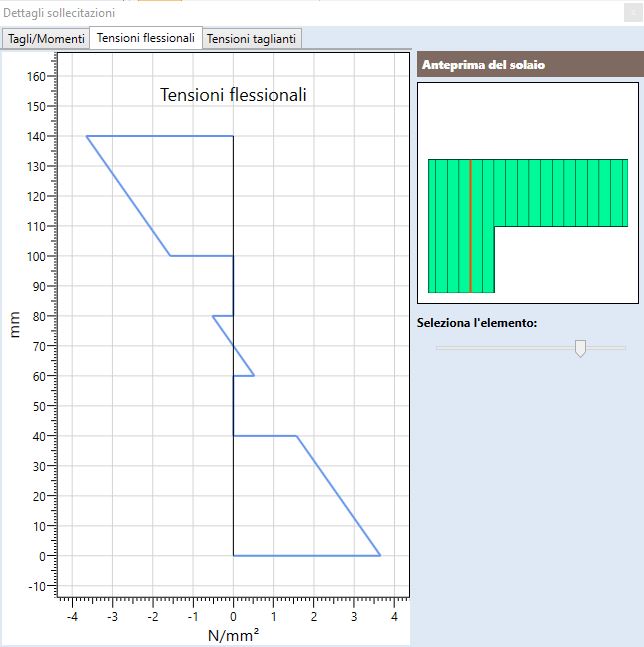Viewport: 644px width, 647px height.
Task: Click the element selection slider thumb
Action: (580, 348)
